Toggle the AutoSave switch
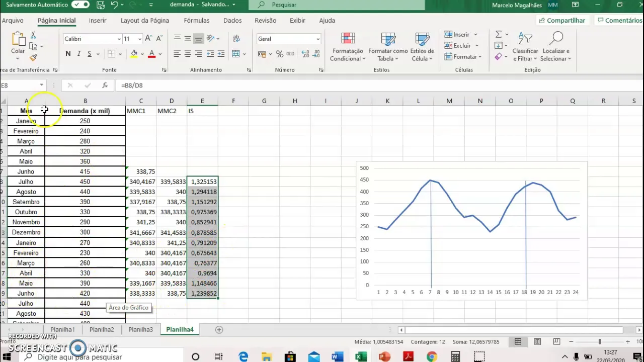 pos(80,5)
